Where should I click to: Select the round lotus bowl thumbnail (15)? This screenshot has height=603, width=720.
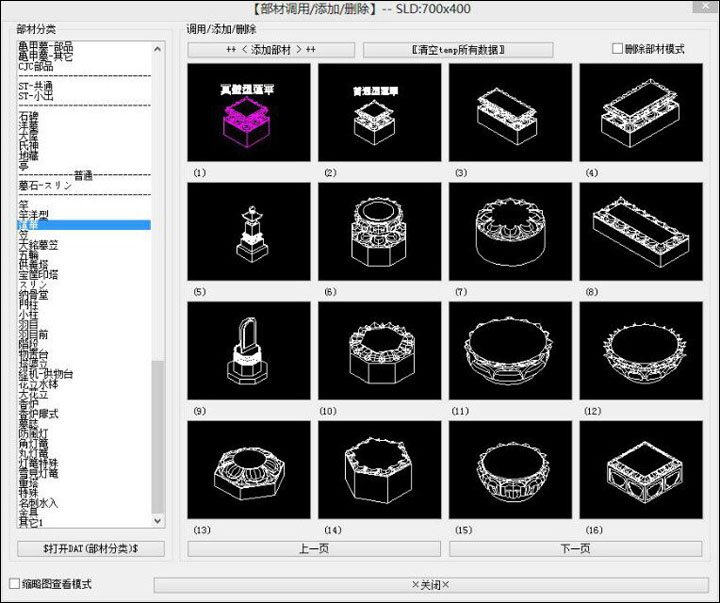coord(510,470)
